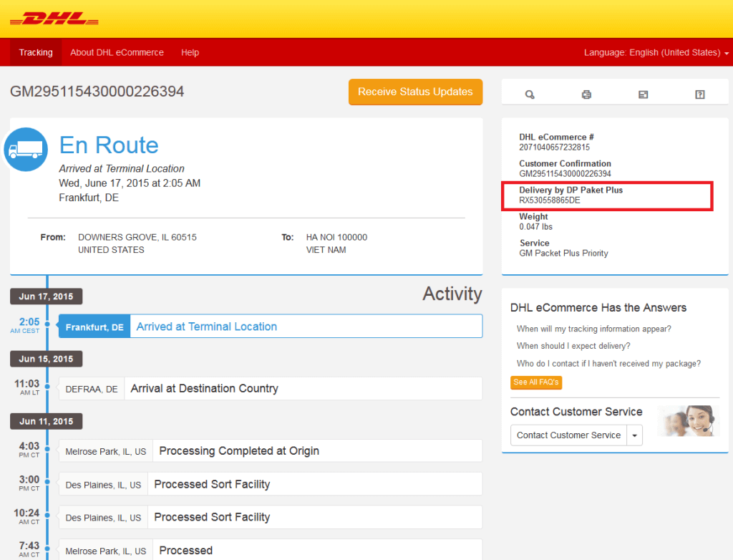Open the Help menu item

coord(190,52)
